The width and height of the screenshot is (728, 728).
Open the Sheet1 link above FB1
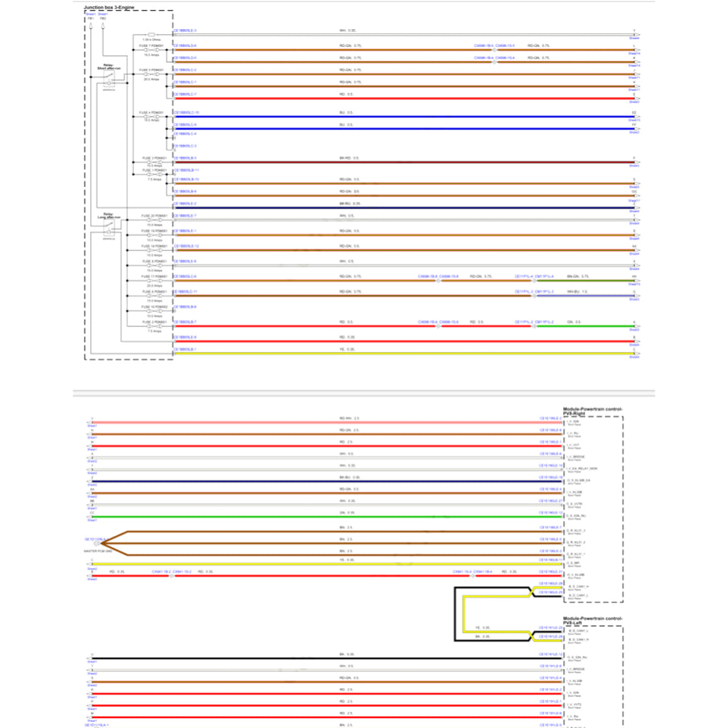(x=91, y=14)
